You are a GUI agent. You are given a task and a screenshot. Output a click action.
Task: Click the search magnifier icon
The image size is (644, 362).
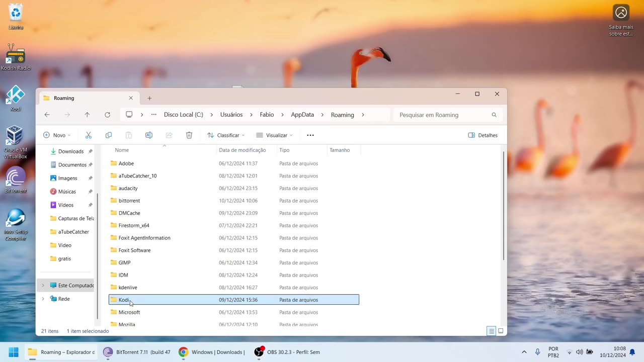(x=494, y=115)
